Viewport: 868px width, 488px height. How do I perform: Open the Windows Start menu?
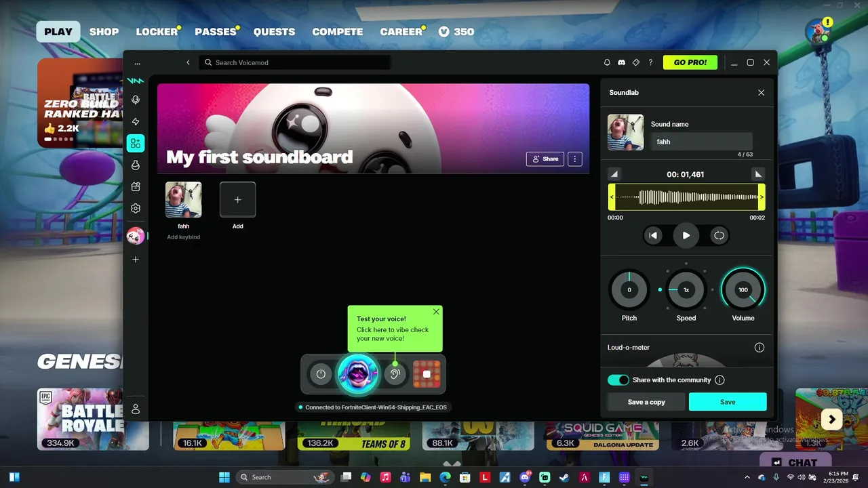pos(224,477)
